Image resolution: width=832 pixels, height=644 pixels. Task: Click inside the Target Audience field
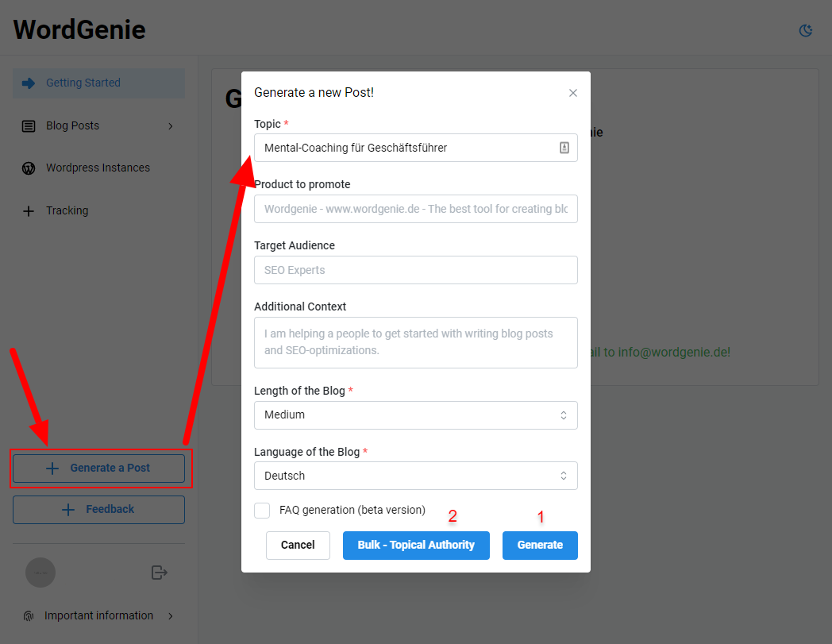[415, 270]
